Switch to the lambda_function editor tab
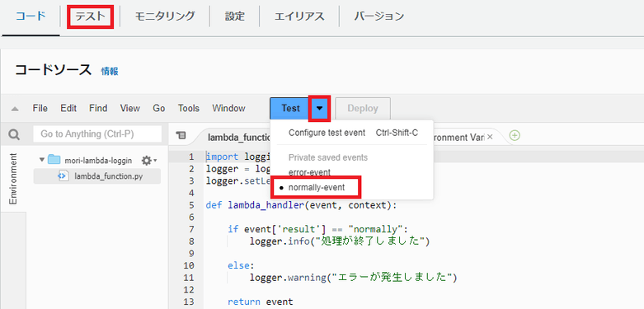The image size is (644, 309). [238, 137]
